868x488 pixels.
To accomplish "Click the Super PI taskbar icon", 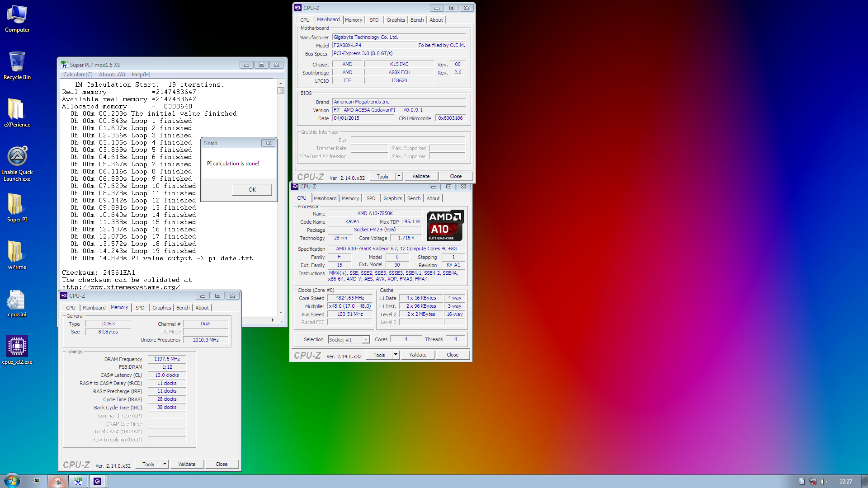I will tap(78, 481).
